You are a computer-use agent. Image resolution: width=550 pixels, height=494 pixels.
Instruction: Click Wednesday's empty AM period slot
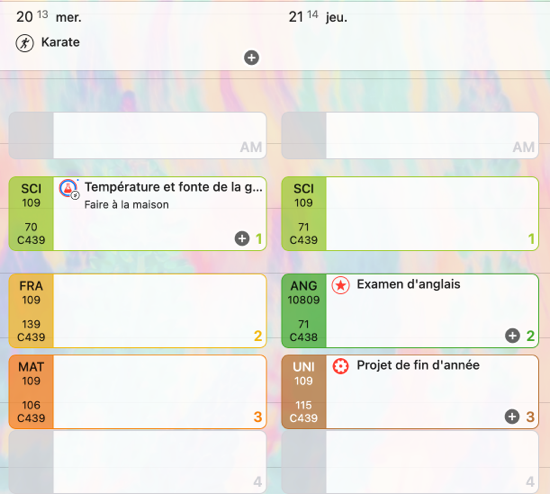[138, 135]
